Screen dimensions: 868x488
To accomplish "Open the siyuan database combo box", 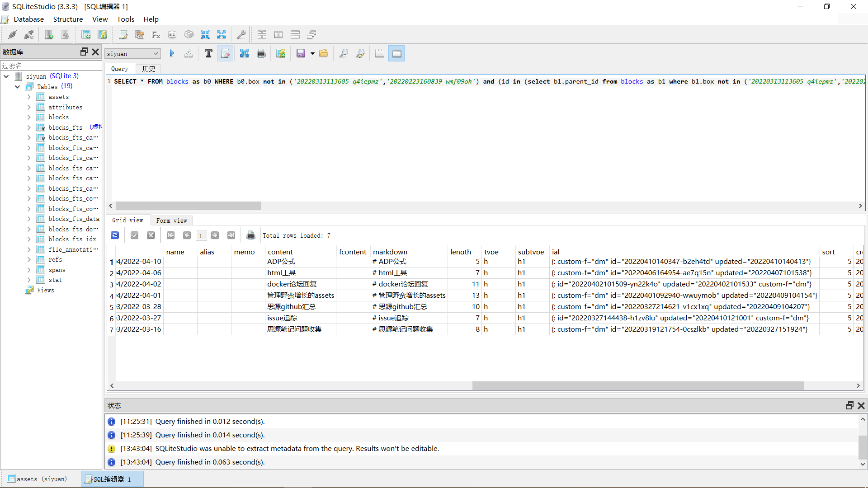I will pyautogui.click(x=132, y=54).
